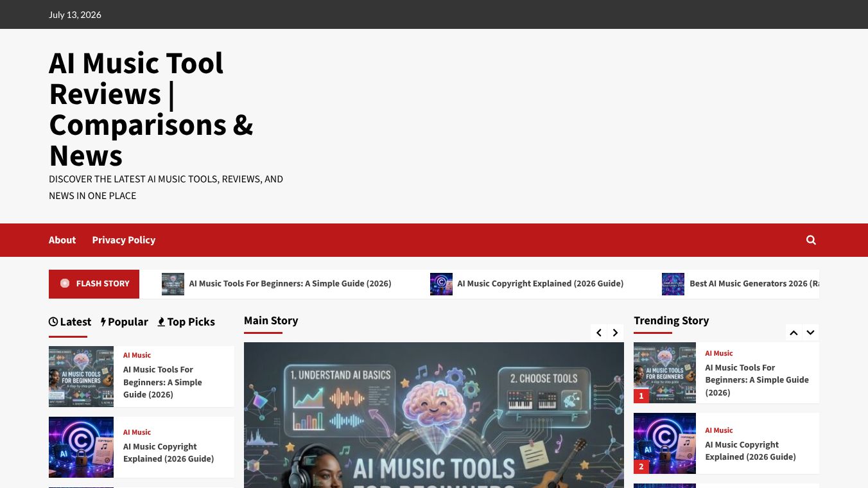
Task: Open Best AI Music Generators 2026 flash link
Action: tap(754, 284)
